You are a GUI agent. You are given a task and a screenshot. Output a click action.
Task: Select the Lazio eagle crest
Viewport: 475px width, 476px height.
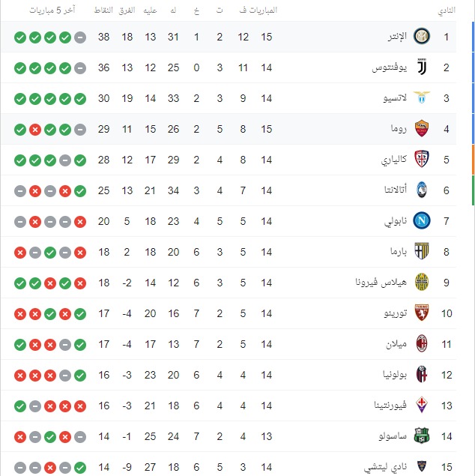tap(422, 97)
